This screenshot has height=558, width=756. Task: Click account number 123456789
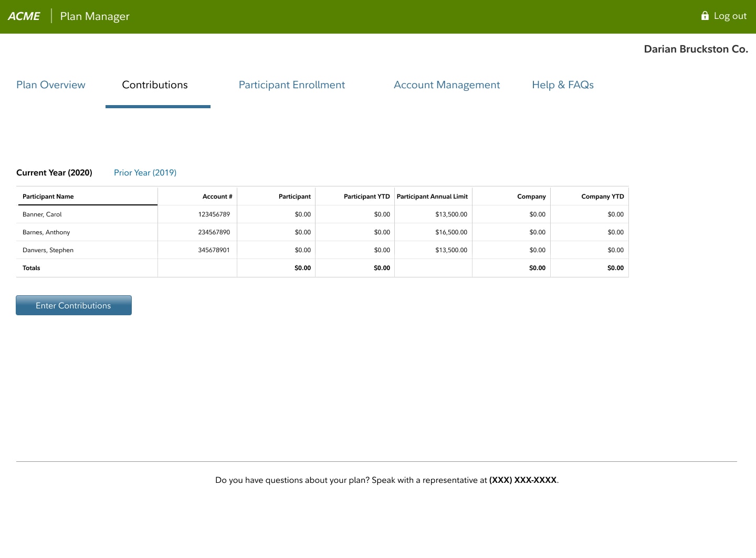tap(214, 214)
